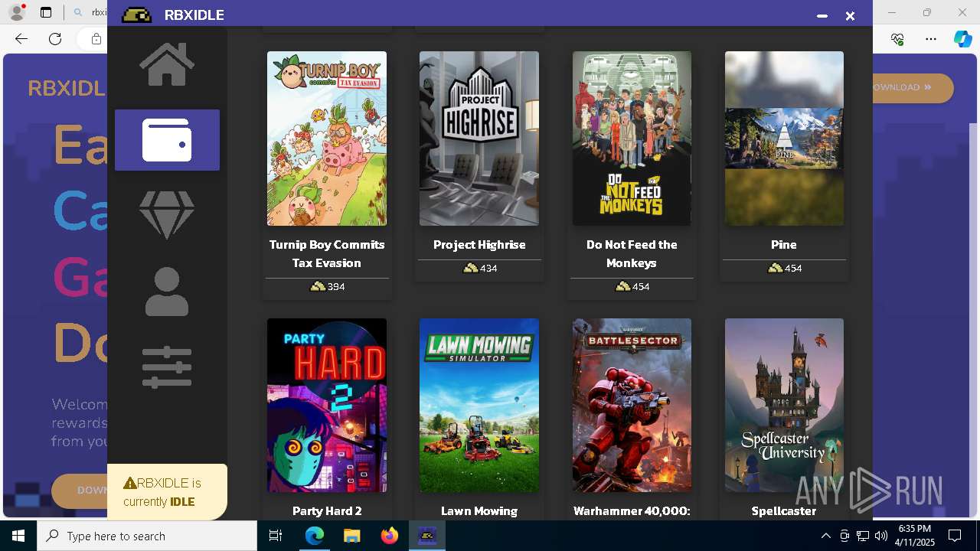Open Browser essentials in Edge toolbar
This screenshot has height=551, width=980.
[x=897, y=39]
